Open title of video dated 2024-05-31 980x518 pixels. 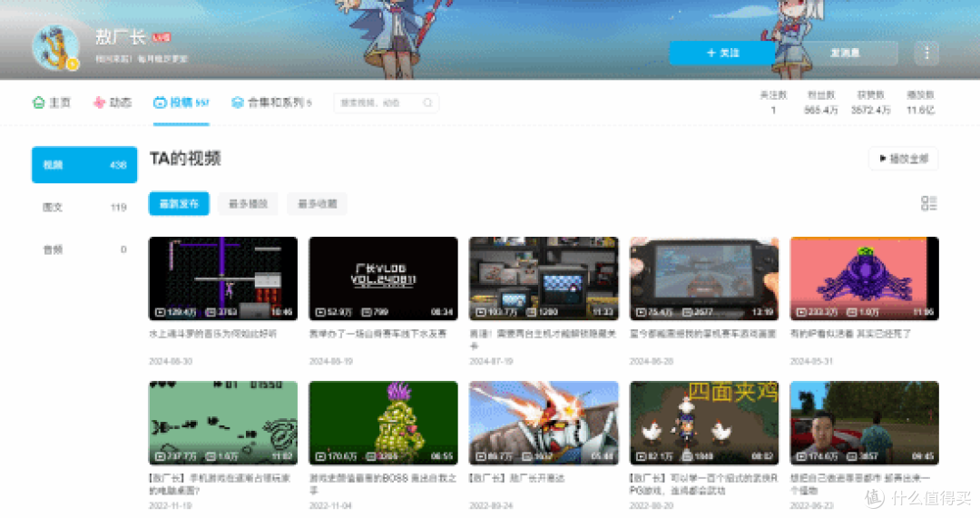tap(850, 334)
